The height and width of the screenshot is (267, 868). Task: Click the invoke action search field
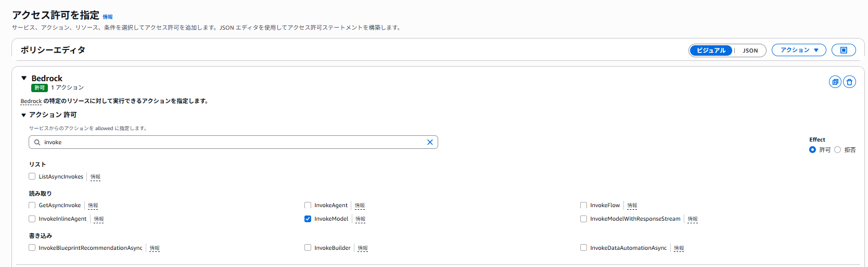(233, 142)
